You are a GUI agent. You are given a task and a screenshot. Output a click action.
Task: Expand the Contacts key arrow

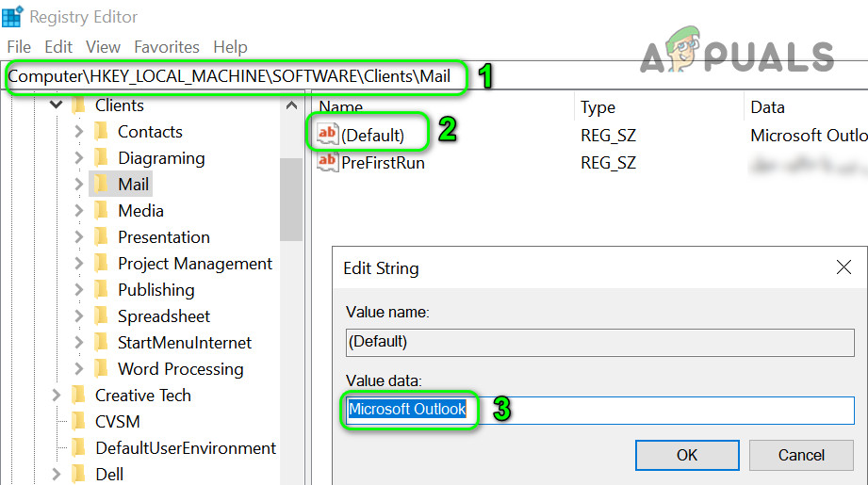(79, 132)
